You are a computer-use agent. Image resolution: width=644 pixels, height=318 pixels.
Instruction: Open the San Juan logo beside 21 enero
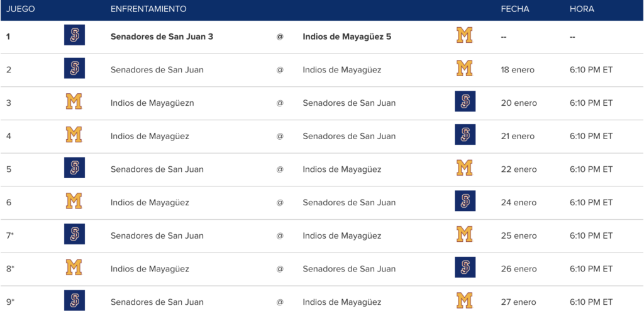coord(465,135)
